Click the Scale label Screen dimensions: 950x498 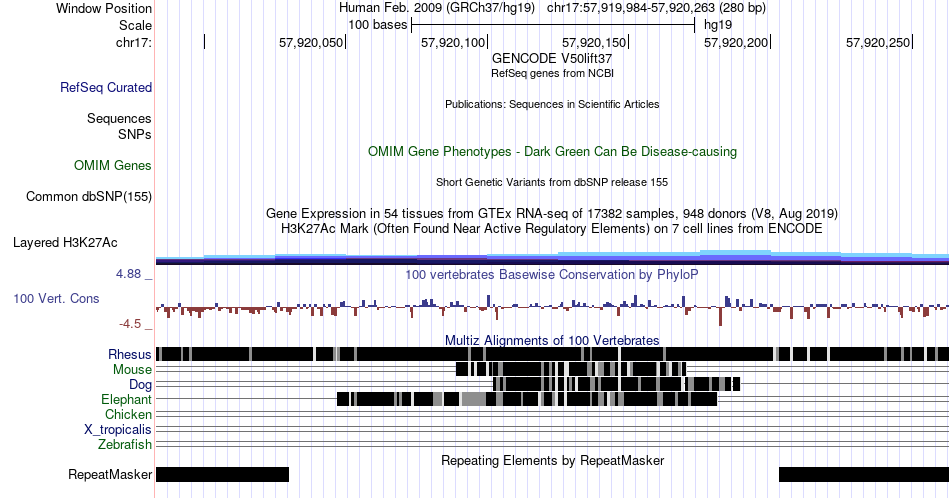pyautogui.click(x=135, y=25)
